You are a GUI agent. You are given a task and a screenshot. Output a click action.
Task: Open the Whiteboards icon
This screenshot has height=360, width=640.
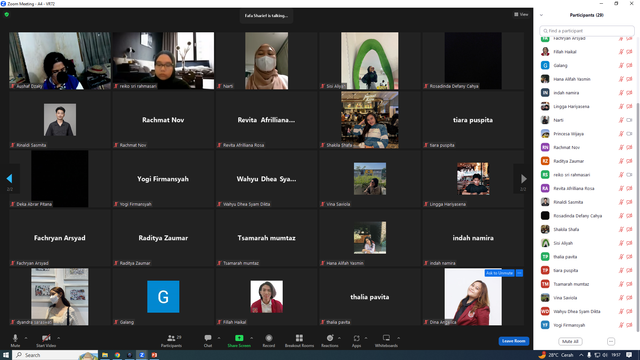[386, 338]
